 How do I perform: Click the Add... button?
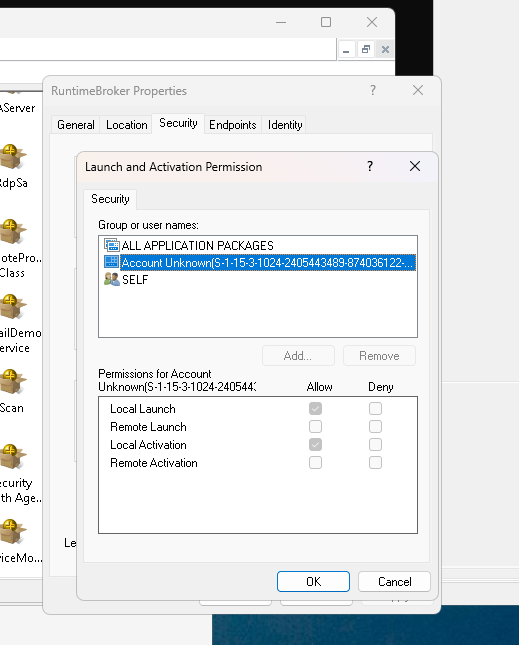(x=298, y=356)
